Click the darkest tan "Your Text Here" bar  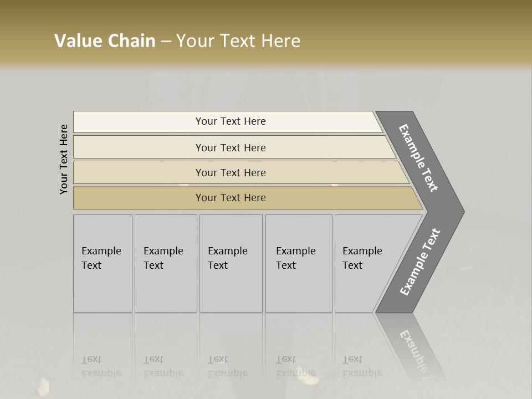point(231,198)
